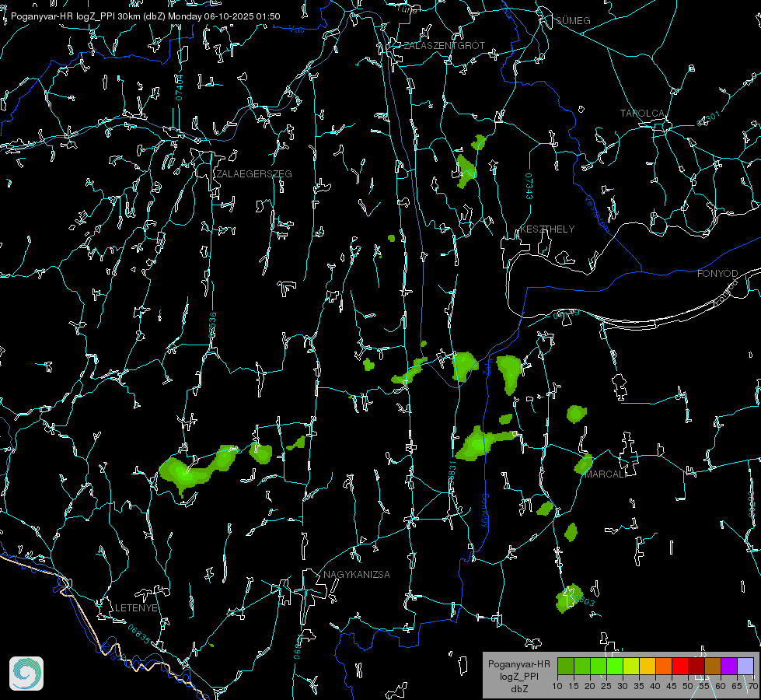Click the legend scale value 70
Viewport: 761px width, 700px height.
[x=752, y=686]
